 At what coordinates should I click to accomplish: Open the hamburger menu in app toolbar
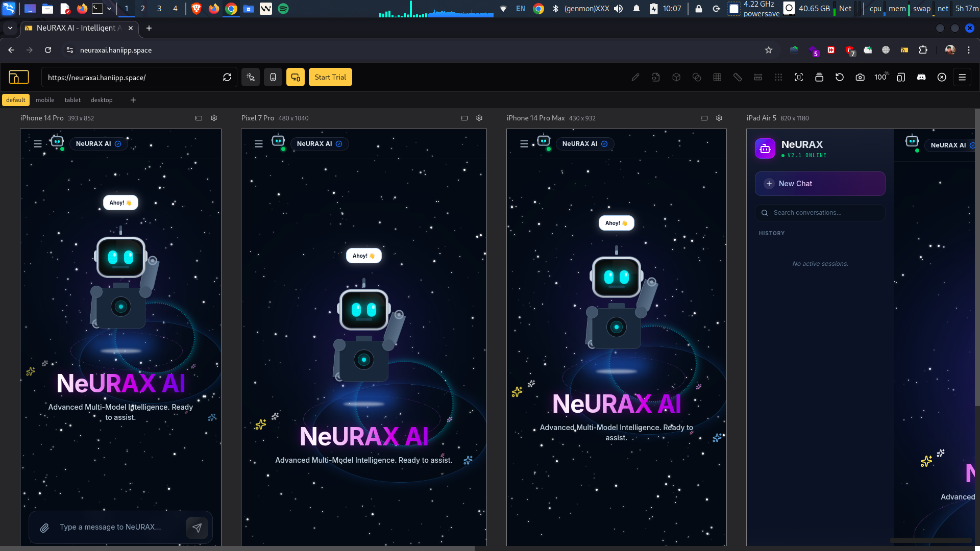tap(962, 77)
